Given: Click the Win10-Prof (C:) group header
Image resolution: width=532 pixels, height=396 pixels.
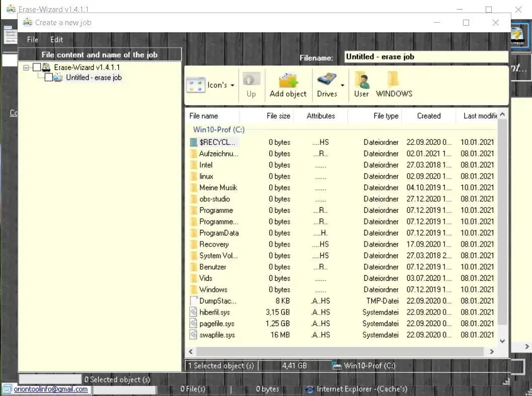Looking at the screenshot, I should point(218,130).
